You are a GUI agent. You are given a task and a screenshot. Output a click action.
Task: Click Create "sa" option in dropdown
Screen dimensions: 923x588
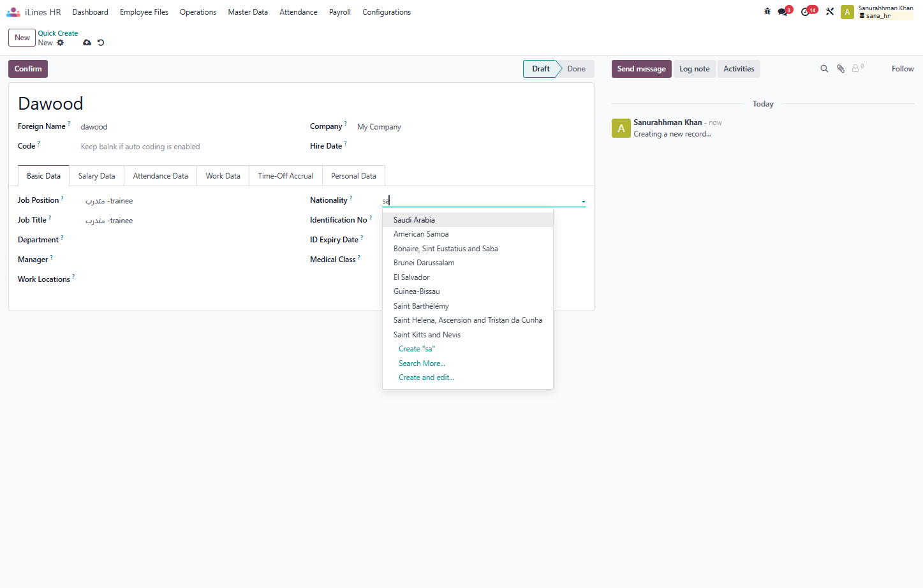417,349
